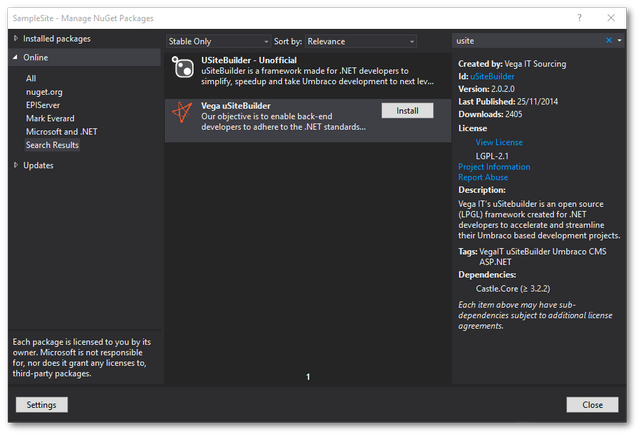Image resolution: width=640 pixels, height=436 pixels.
Task: Collapse the Online section
Action: pyautogui.click(x=15, y=58)
